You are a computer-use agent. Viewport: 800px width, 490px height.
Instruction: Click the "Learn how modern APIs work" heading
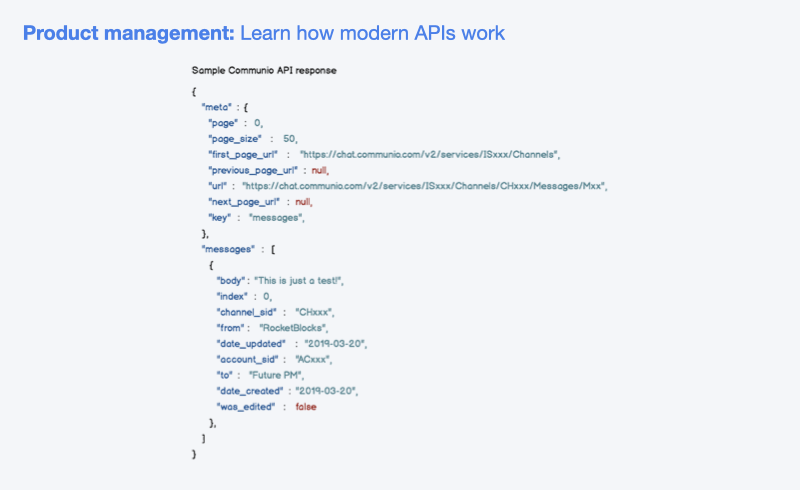pos(372,33)
